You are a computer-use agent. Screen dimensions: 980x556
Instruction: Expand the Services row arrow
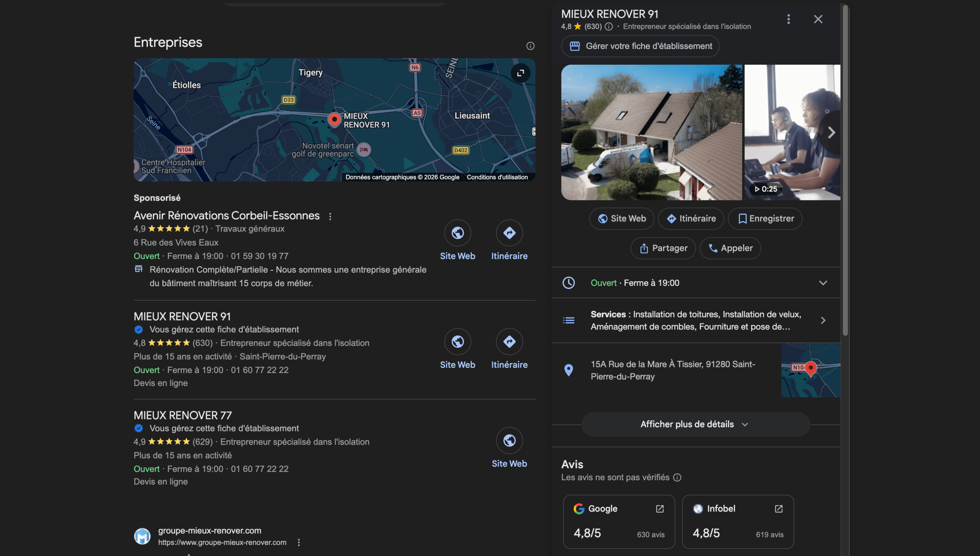pos(823,320)
